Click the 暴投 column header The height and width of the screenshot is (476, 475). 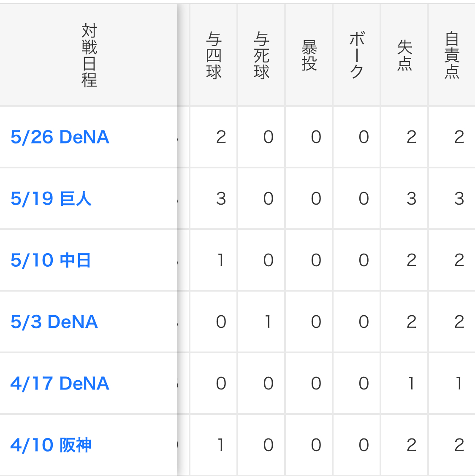coord(309,55)
